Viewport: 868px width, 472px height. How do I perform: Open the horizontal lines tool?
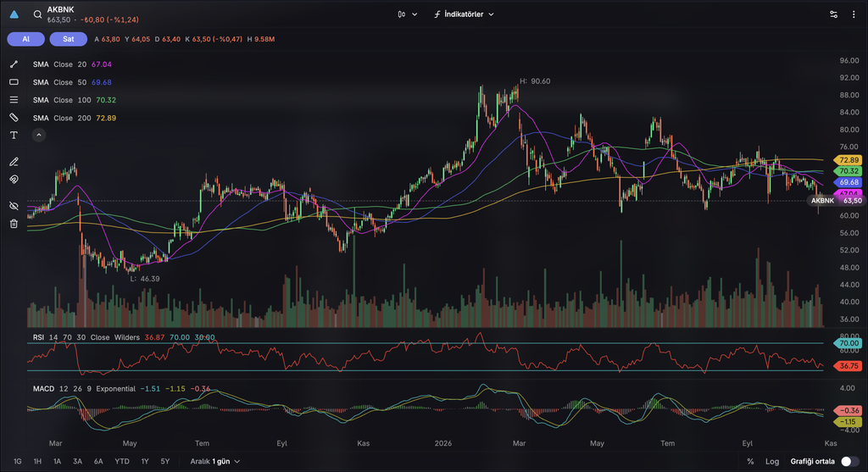(14, 100)
